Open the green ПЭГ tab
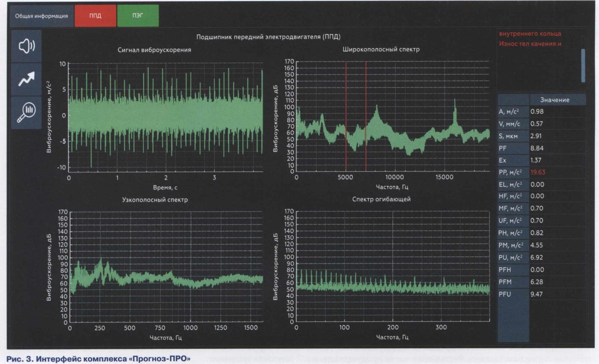The width and height of the screenshot is (599, 364). [x=138, y=16]
